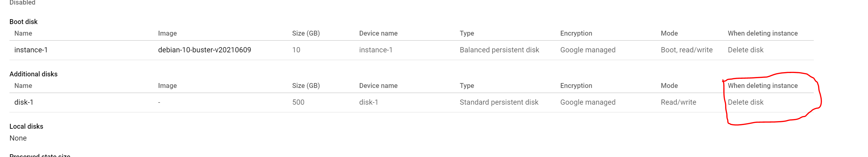Open the disk-1 additional disk link
The width and height of the screenshot is (868, 157).
pos(23,102)
